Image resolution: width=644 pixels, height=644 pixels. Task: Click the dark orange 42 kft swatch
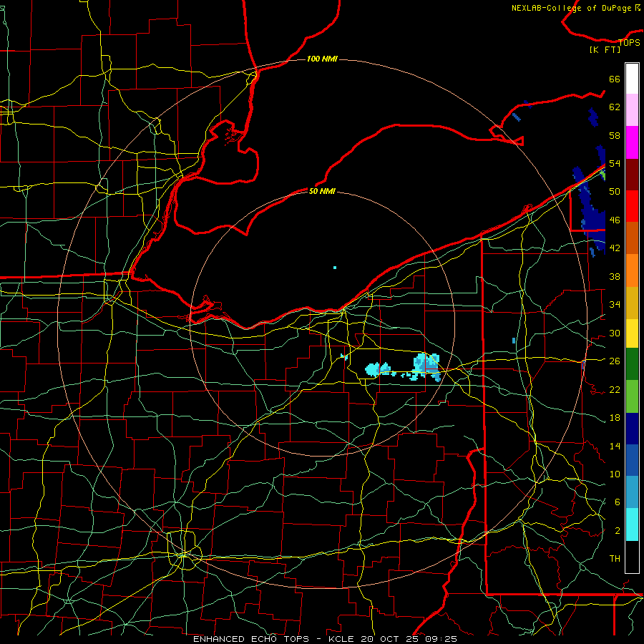632,238
